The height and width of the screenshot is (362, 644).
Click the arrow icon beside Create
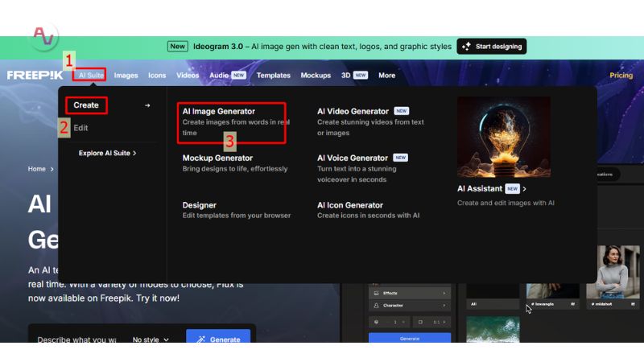pyautogui.click(x=147, y=105)
